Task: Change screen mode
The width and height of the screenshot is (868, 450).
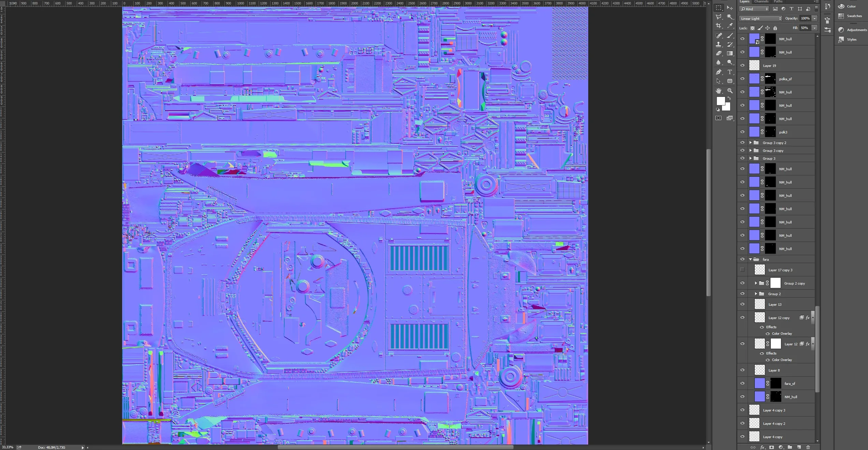Action: (x=730, y=118)
